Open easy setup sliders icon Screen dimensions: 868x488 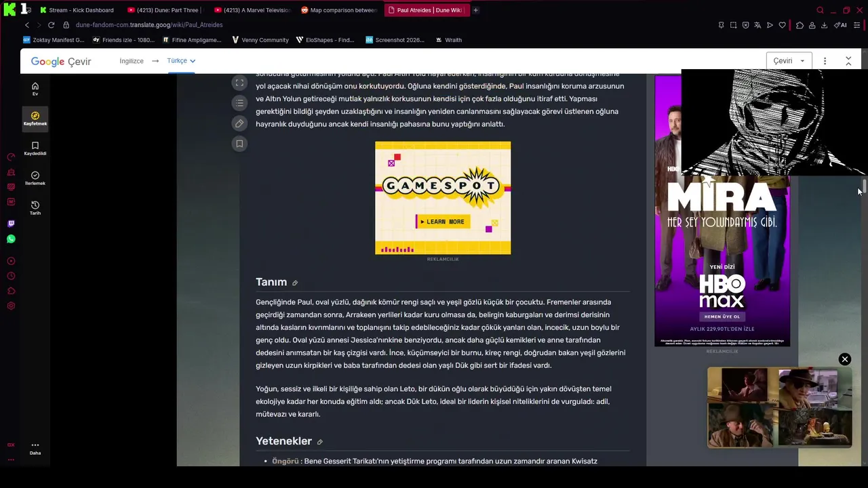tap(856, 25)
